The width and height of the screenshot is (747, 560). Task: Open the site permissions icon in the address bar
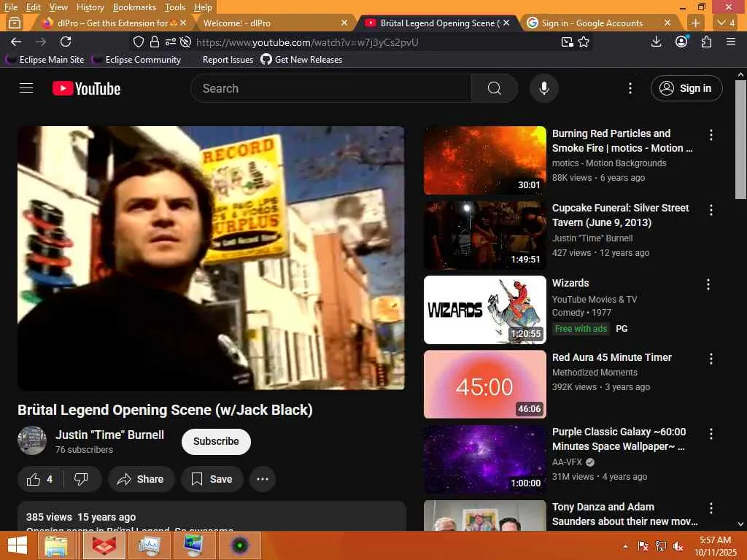pyautogui.click(x=171, y=42)
